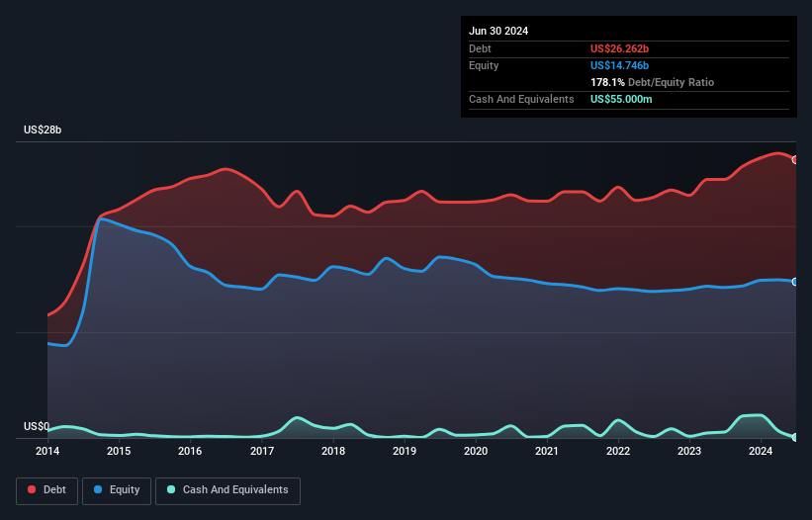Viewport: 812px width, 520px height.
Task: Click the 2021 x-axis label
Action: pos(546,451)
